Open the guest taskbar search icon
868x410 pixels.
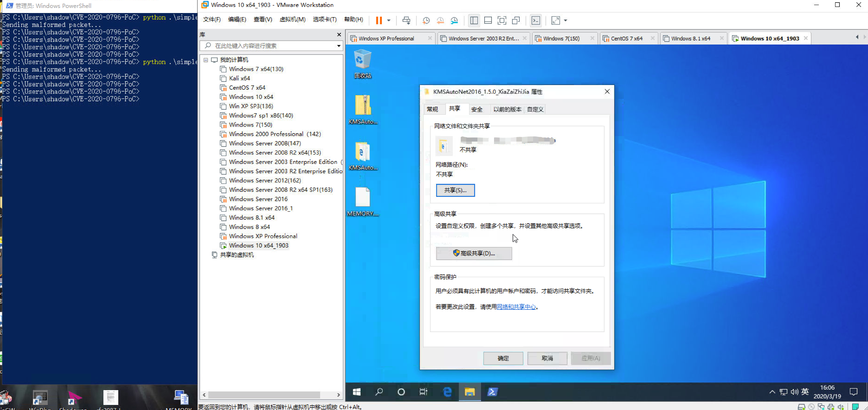click(379, 392)
